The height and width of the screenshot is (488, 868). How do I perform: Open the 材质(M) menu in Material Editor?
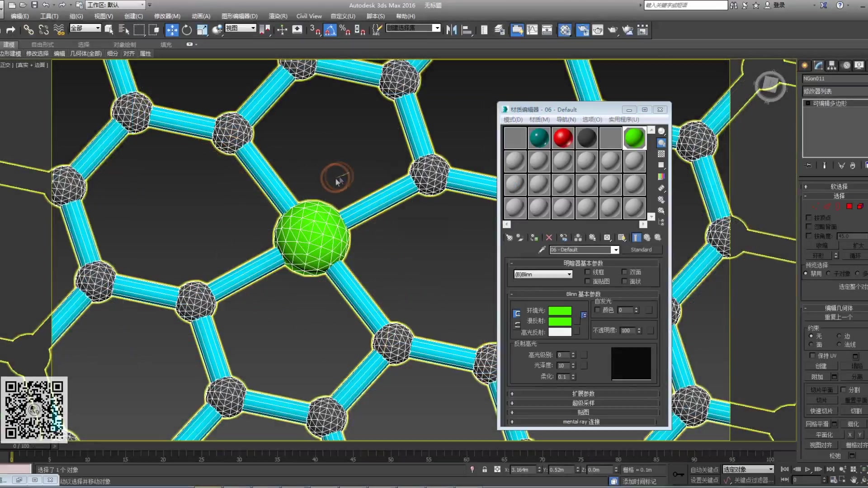[539, 120]
